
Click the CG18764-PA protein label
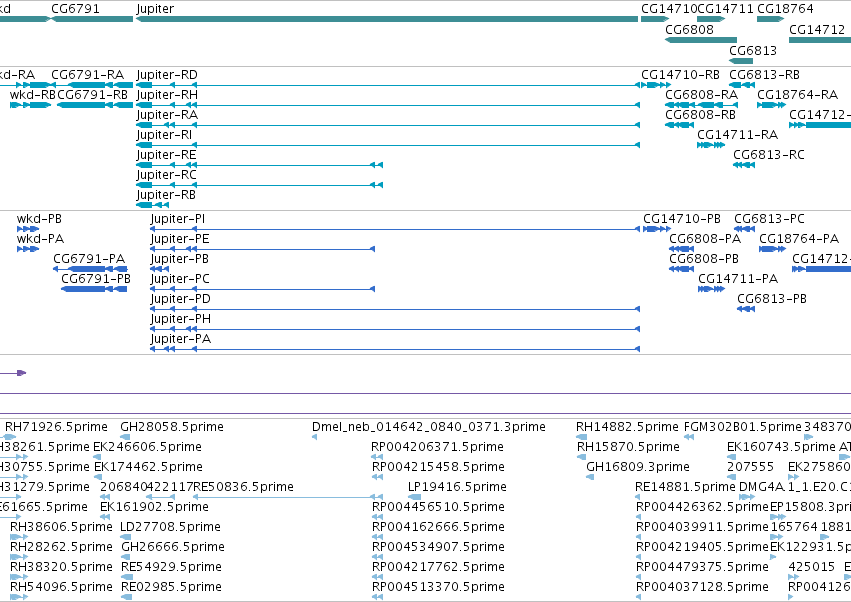click(x=799, y=239)
